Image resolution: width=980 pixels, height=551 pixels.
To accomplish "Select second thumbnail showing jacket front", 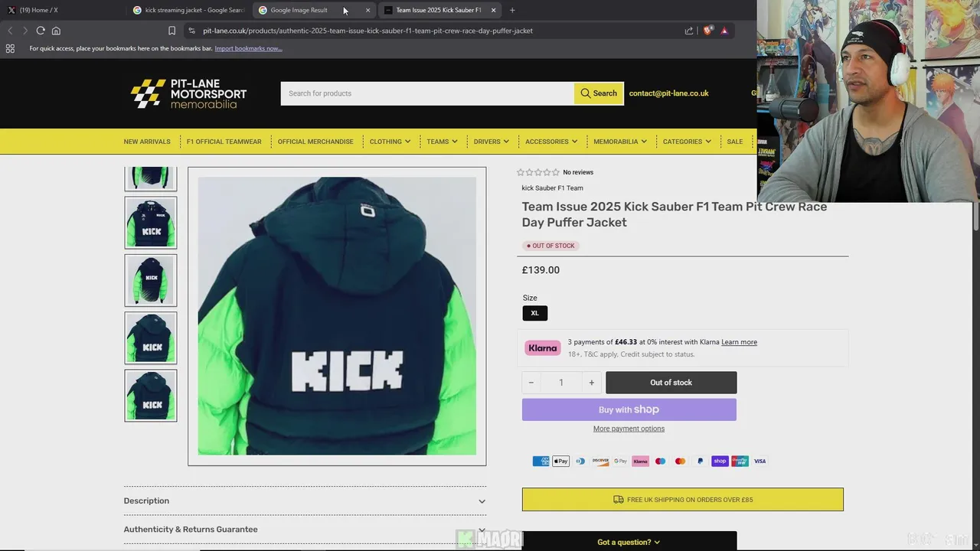I will tap(151, 223).
